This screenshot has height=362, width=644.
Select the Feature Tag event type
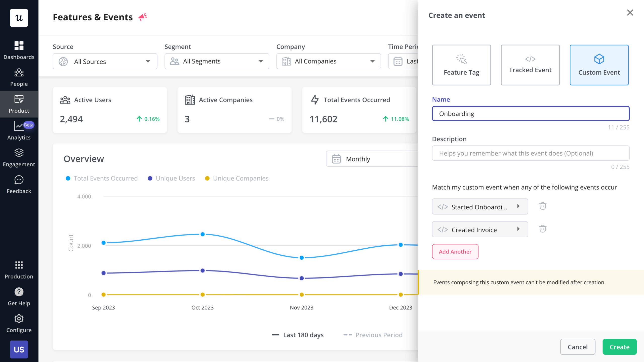pyautogui.click(x=461, y=65)
